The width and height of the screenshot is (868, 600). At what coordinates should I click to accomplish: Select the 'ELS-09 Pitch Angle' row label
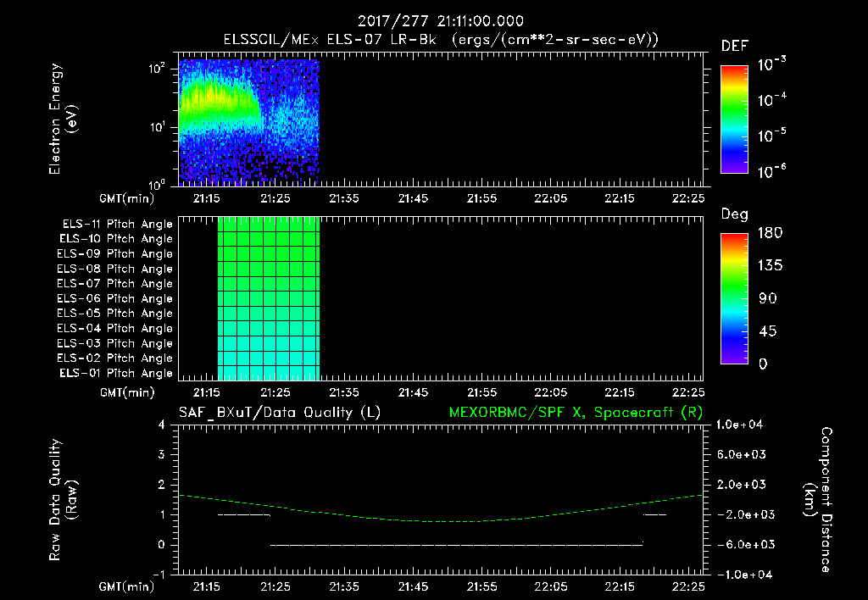pos(115,254)
